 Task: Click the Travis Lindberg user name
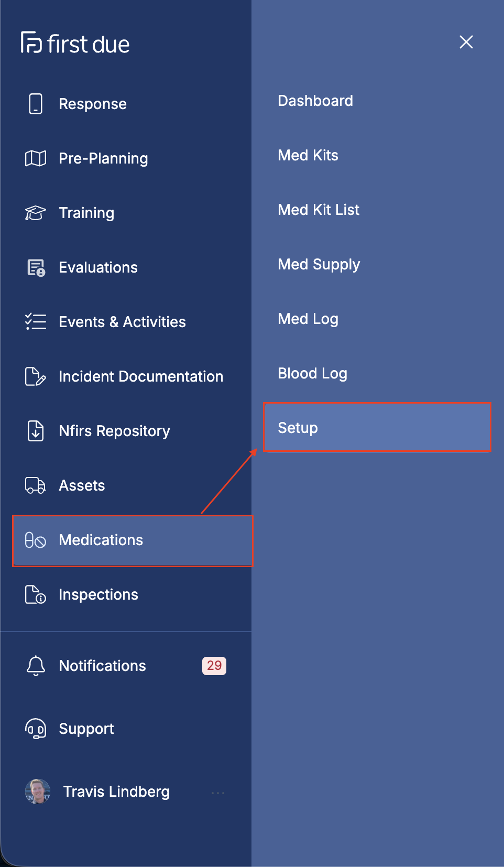pos(116,792)
